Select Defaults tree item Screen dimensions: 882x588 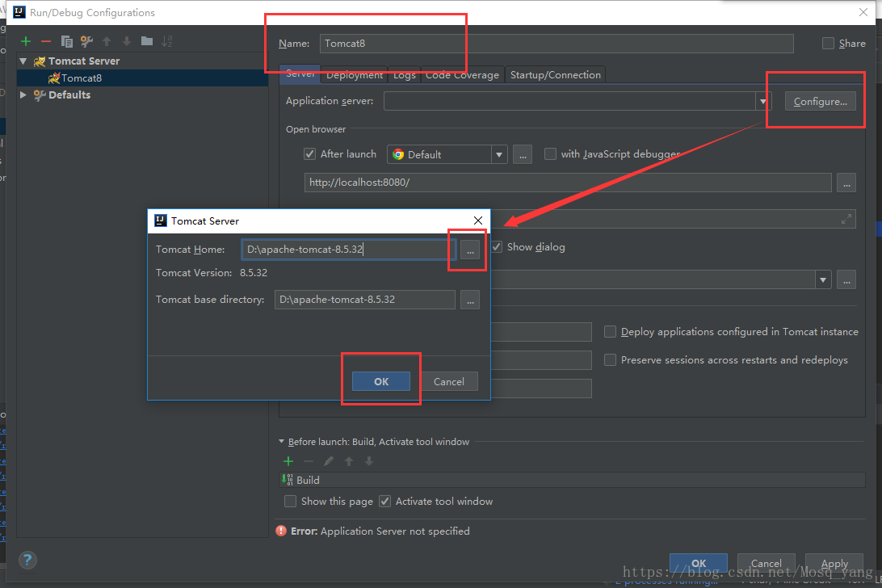click(69, 95)
